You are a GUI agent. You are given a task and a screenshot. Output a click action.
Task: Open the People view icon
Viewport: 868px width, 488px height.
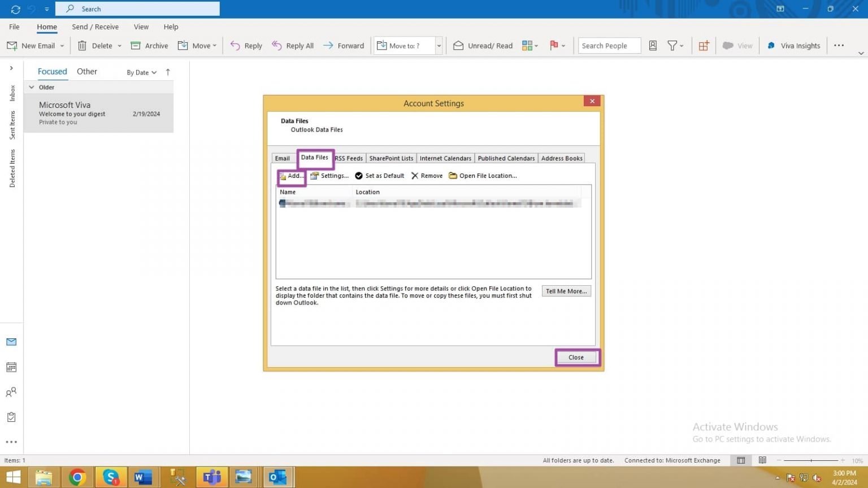point(11,392)
